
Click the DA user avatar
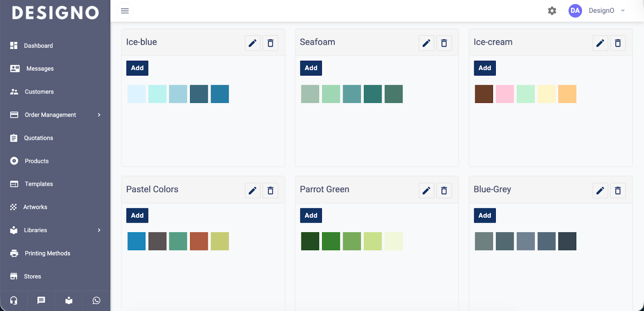click(x=575, y=11)
